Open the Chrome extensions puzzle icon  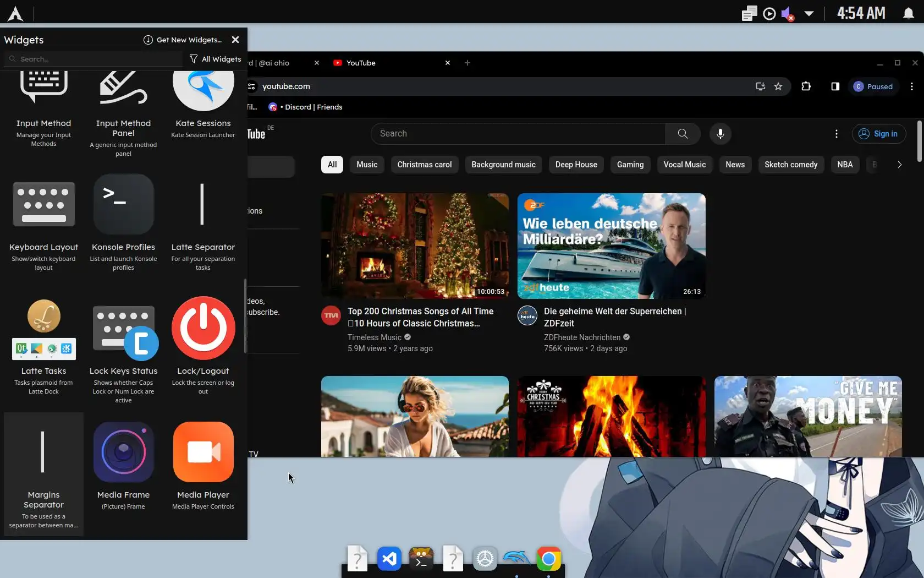coord(806,86)
